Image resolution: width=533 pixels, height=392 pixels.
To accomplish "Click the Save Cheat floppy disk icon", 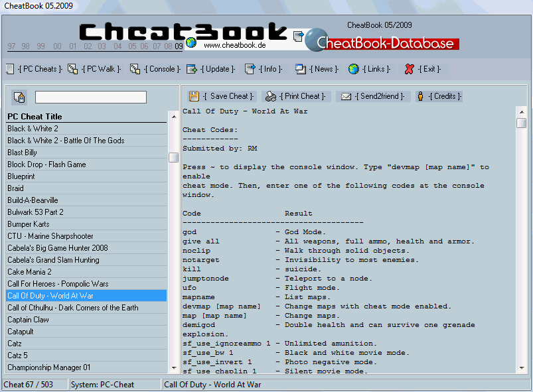I will coord(194,96).
